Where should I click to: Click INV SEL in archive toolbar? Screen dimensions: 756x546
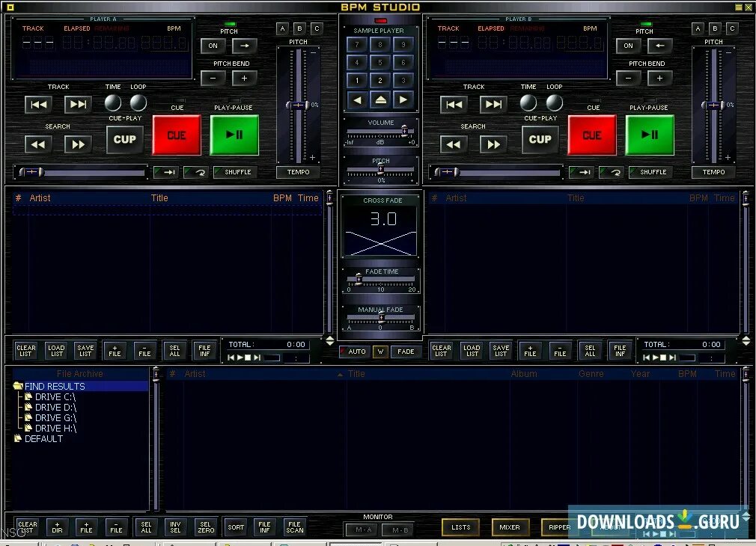point(175,527)
